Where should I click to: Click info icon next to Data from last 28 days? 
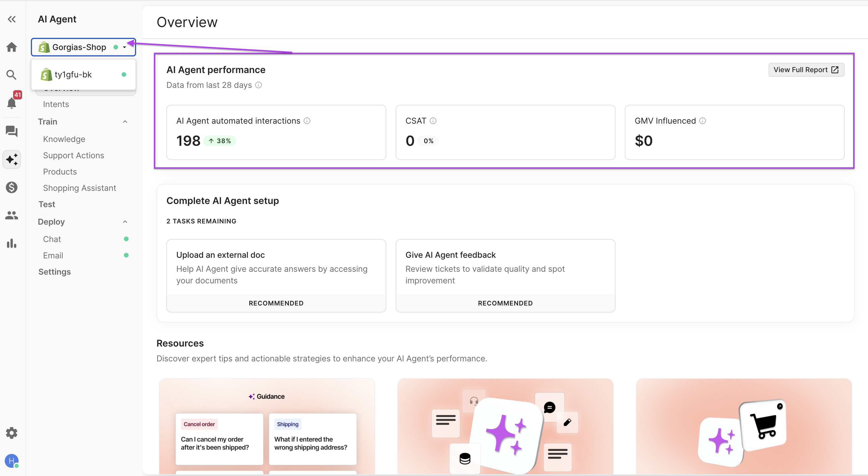(258, 85)
